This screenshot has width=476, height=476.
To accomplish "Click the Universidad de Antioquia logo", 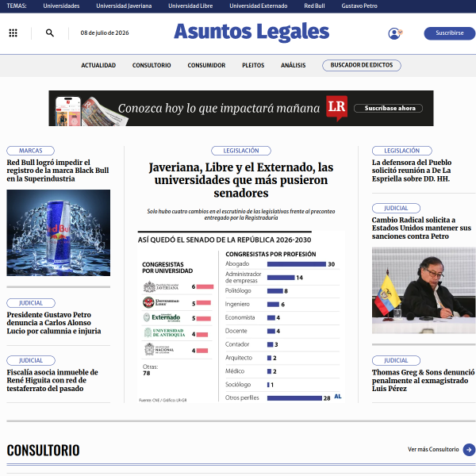I will [164, 332].
